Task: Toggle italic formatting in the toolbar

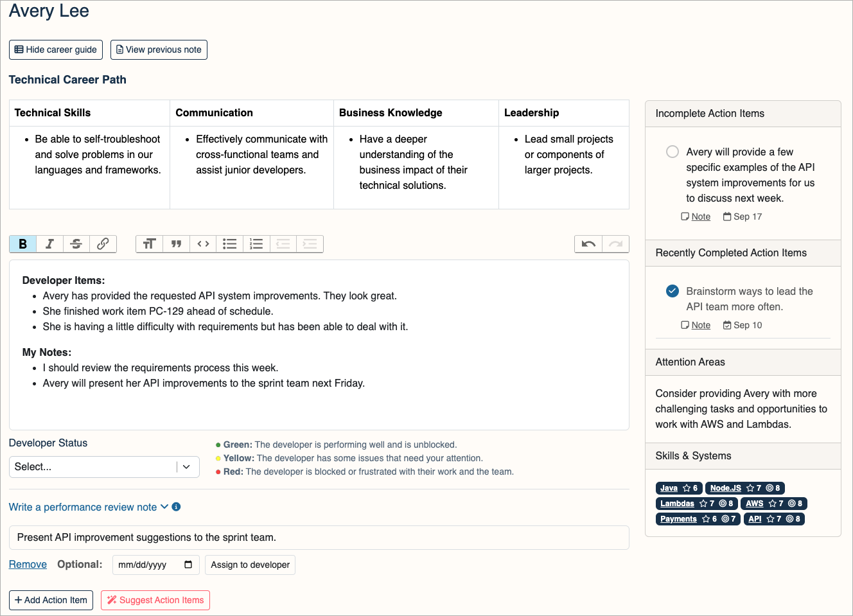Action: tap(49, 244)
